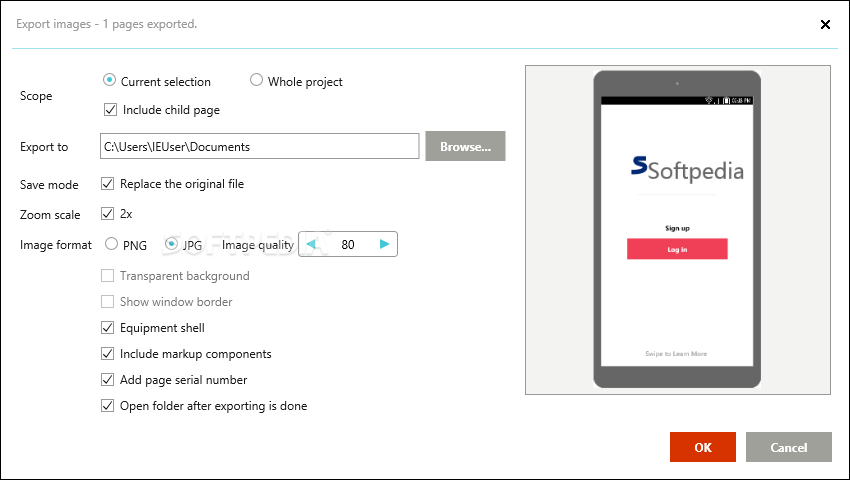Click the Export to path field
Viewport: 850px width, 480px height.
260,146
